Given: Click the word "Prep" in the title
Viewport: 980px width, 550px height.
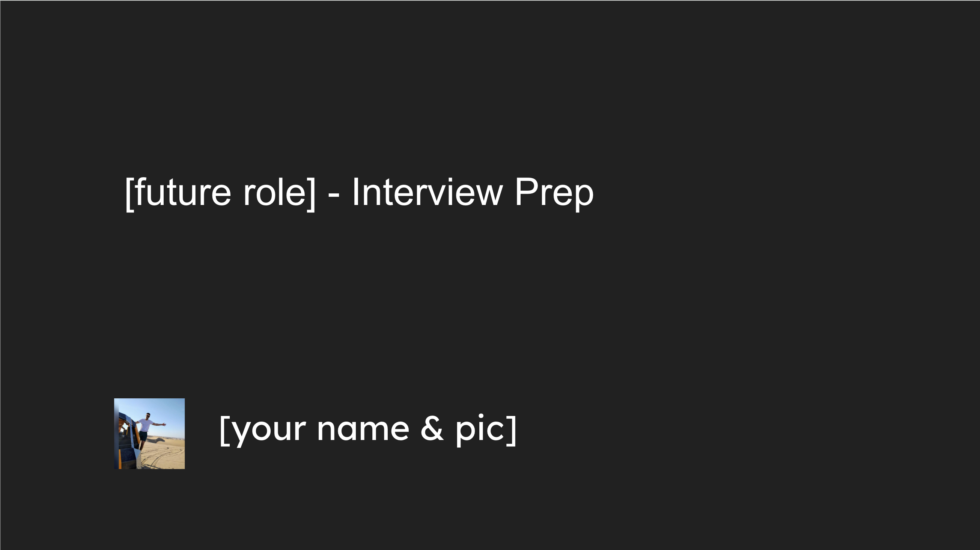Looking at the screenshot, I should click(554, 193).
